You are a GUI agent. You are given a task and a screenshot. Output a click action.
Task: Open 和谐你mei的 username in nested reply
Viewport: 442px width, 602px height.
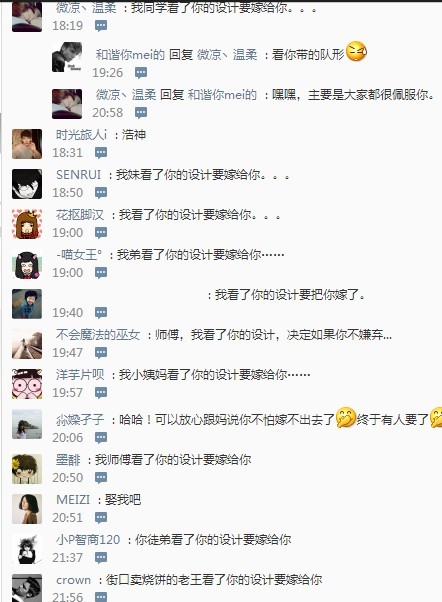point(130,55)
